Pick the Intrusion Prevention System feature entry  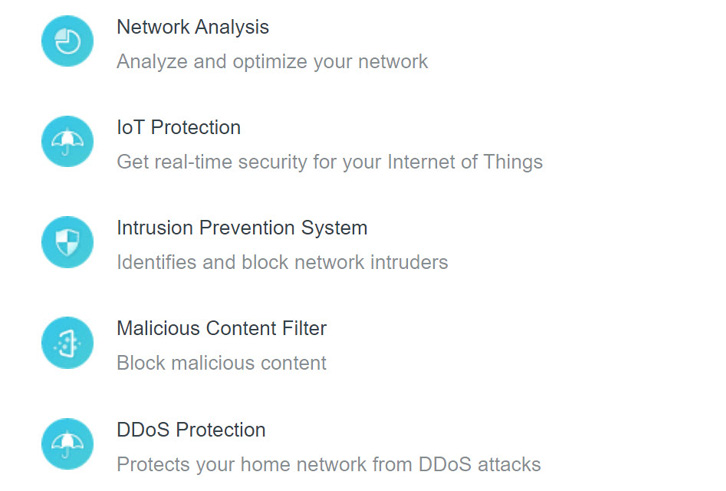click(245, 243)
